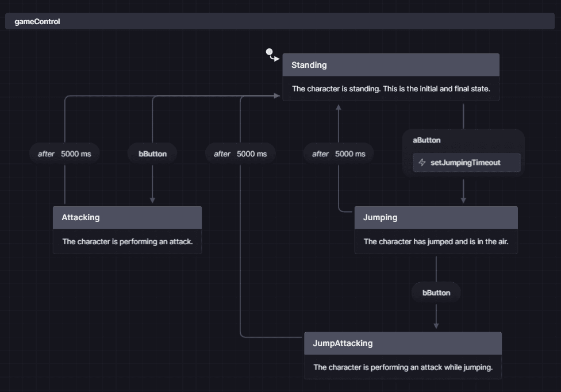Click the lightning bolt icon beside setJumpingTimeout

422,163
